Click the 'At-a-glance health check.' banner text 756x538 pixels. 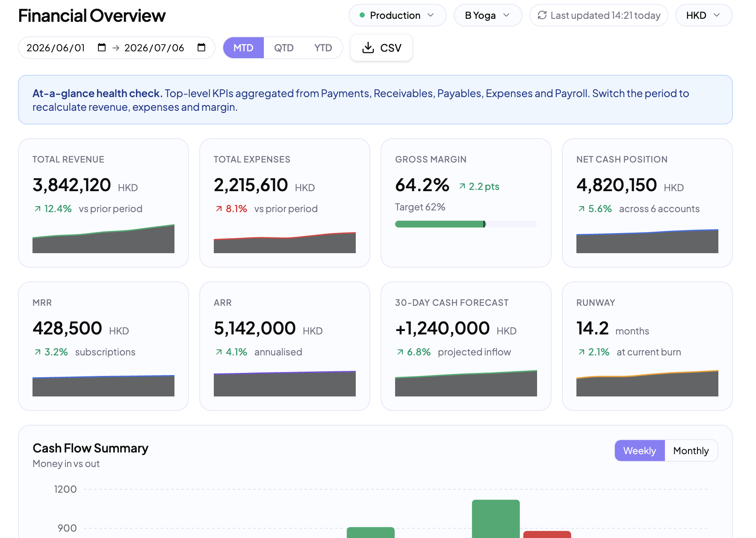click(x=97, y=93)
